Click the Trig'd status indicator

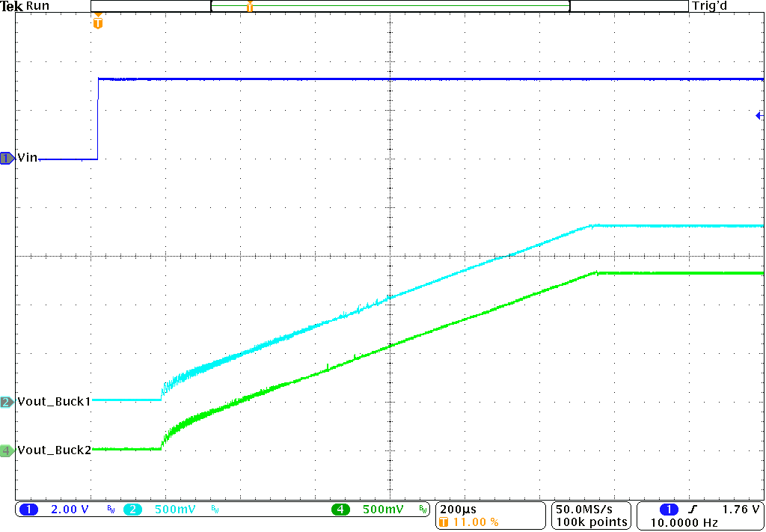click(x=708, y=5)
